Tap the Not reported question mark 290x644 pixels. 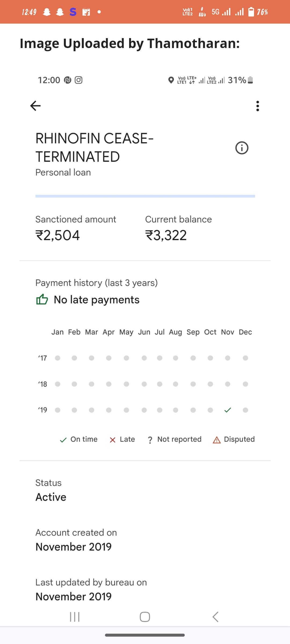[150, 440]
